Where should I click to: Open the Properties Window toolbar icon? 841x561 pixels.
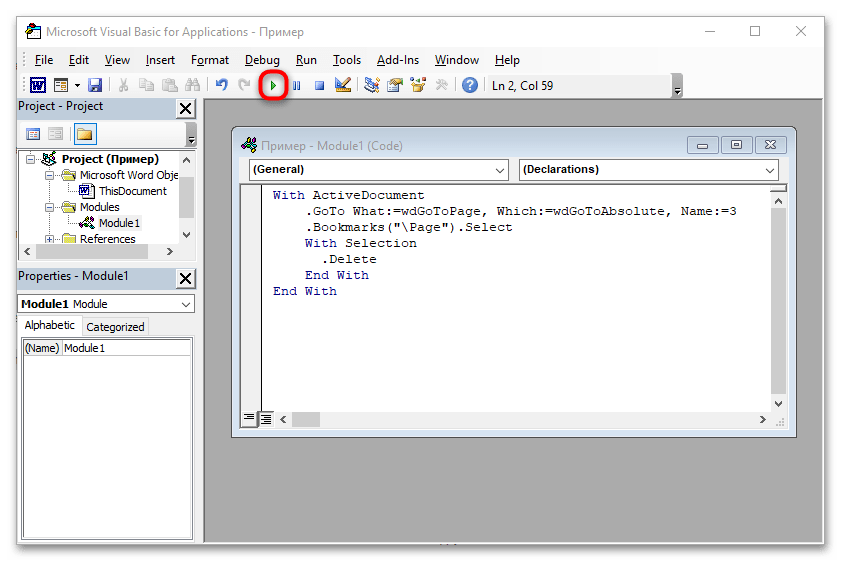(395, 86)
